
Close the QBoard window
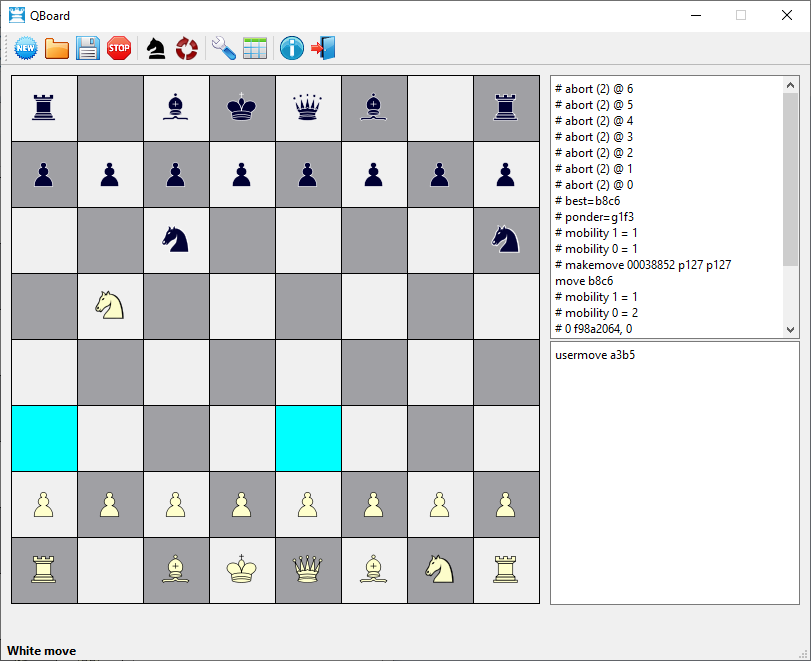tap(787, 16)
